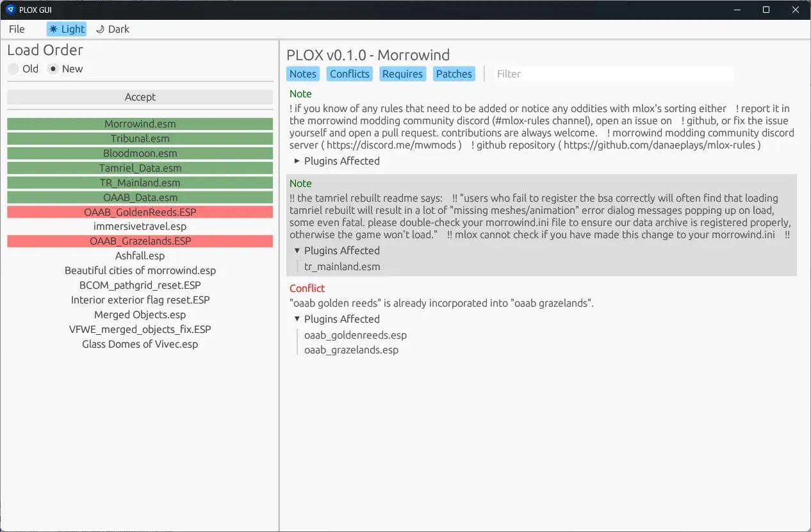811x532 pixels.
Task: Select TR_Mainland.esm in the load order
Action: tap(140, 182)
